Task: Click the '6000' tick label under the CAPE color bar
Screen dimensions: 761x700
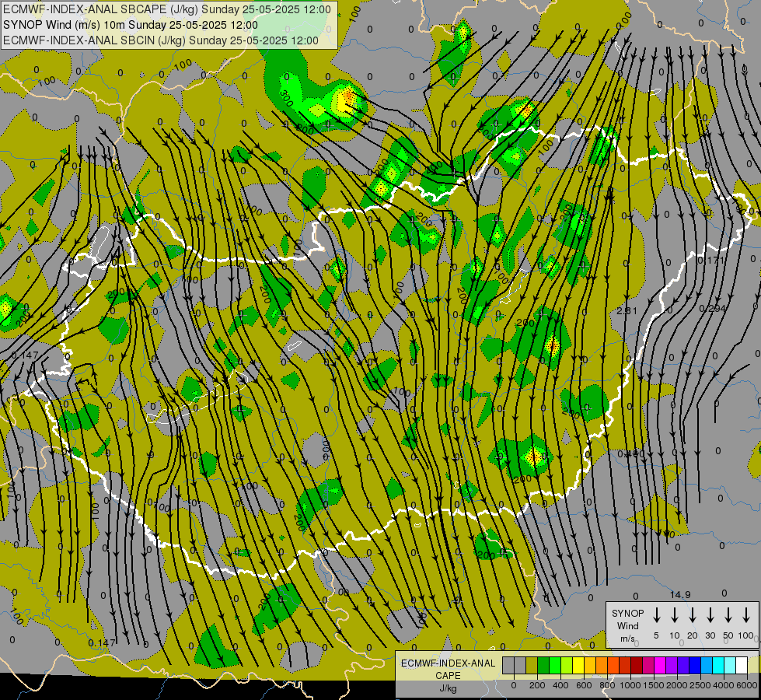Action: point(747,685)
